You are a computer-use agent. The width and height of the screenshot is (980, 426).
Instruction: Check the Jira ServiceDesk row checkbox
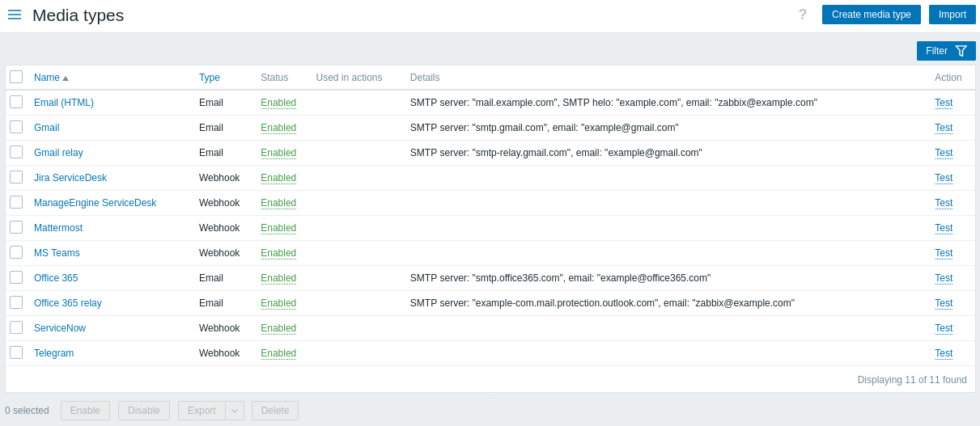point(16,177)
